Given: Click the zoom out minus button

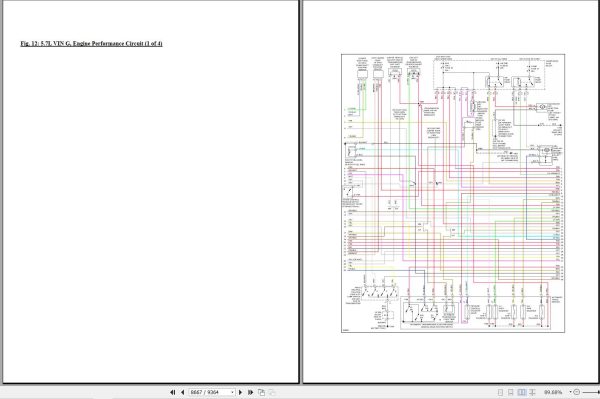Looking at the screenshot, I should pos(577,392).
